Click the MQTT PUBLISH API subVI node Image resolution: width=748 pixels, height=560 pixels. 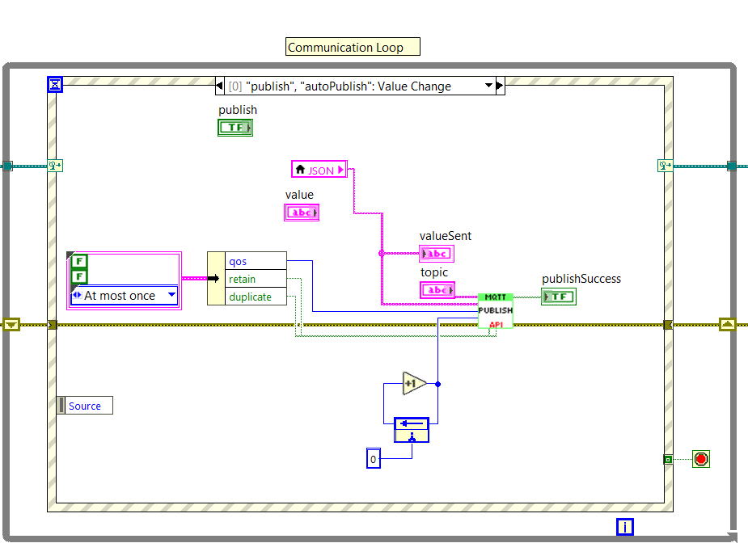[x=495, y=311]
